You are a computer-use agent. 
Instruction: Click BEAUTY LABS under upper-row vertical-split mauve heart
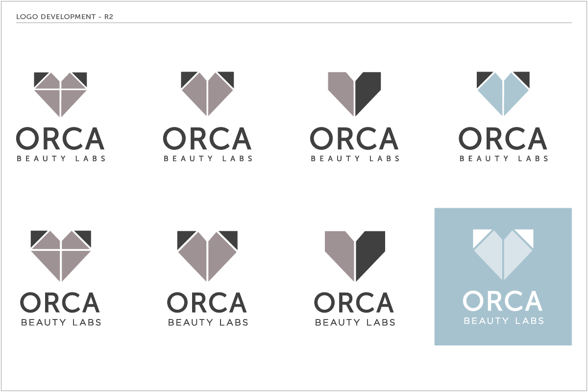point(208,159)
